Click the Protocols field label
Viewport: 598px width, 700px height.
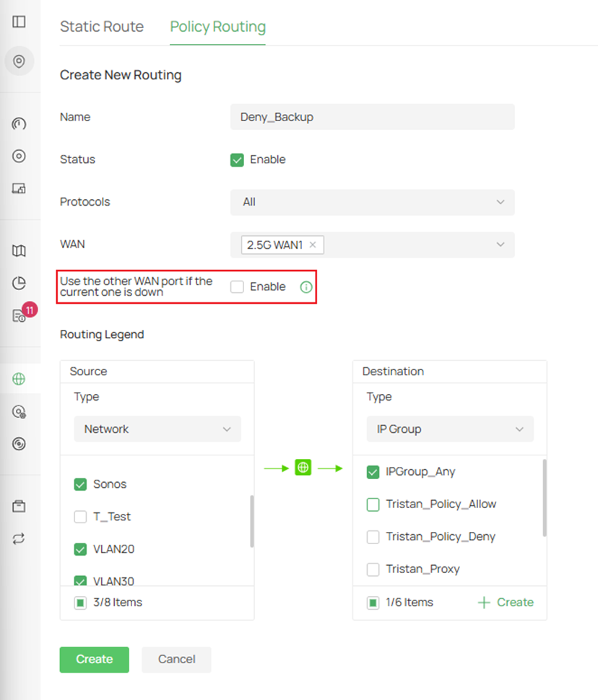point(85,202)
